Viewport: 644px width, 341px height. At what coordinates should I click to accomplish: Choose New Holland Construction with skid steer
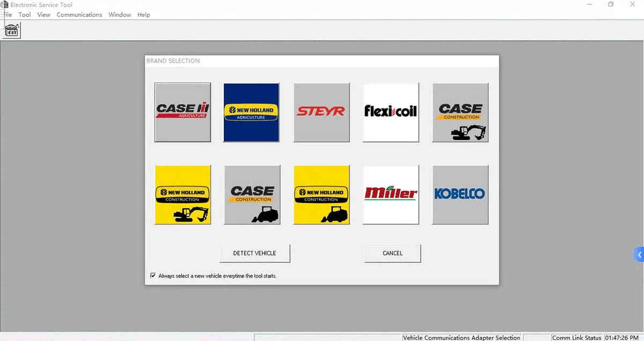pos(321,195)
